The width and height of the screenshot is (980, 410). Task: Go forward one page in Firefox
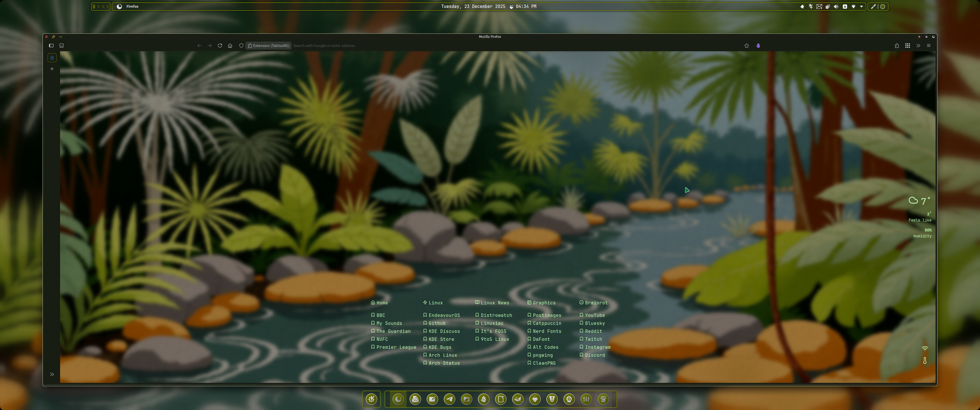[210, 46]
